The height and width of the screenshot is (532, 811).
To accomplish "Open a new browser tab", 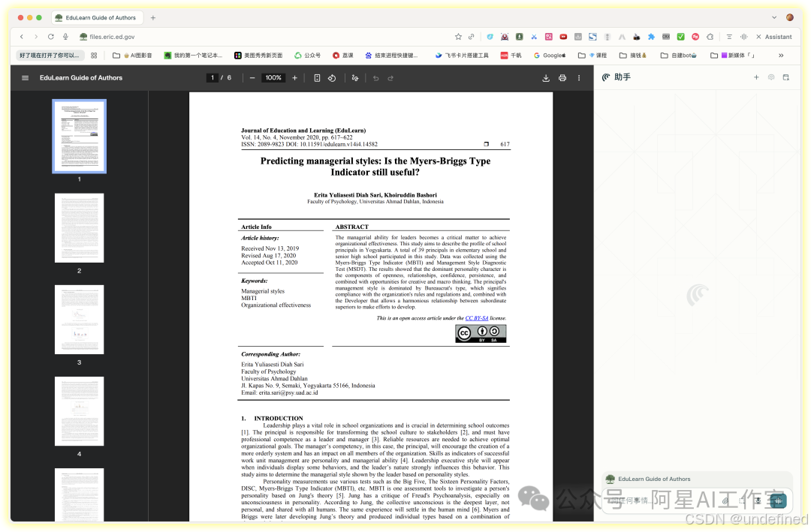I will [x=153, y=17].
